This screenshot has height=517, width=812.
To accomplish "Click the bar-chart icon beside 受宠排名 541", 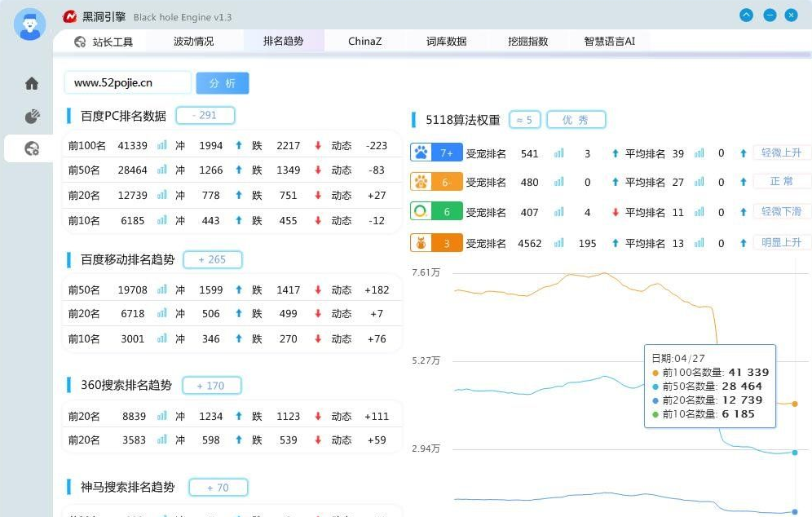I will (556, 151).
